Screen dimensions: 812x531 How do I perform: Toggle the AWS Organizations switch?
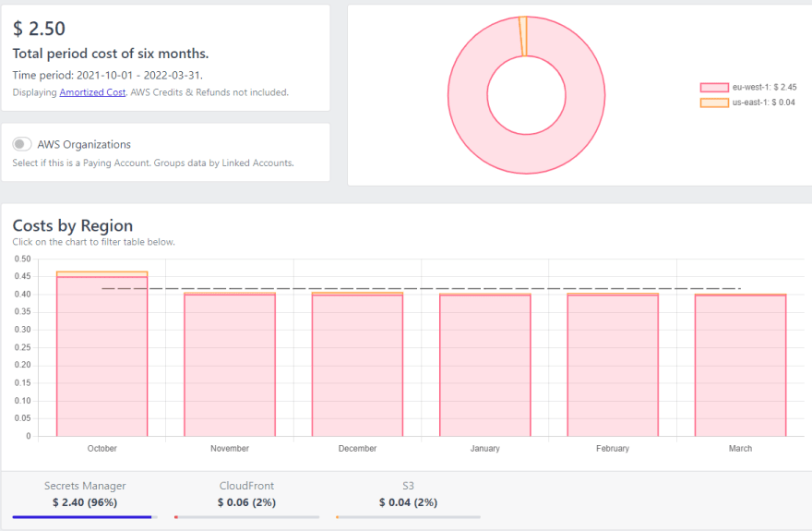(22, 144)
